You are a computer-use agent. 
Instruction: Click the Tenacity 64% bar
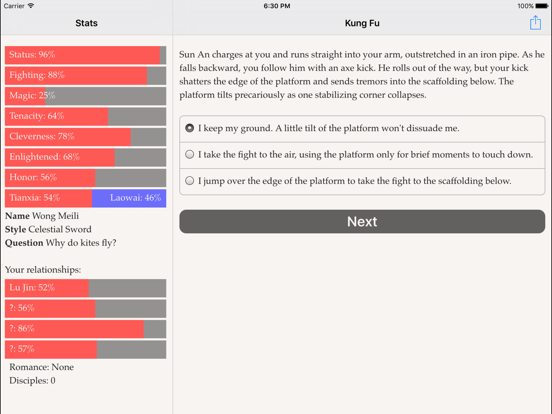pos(86,116)
